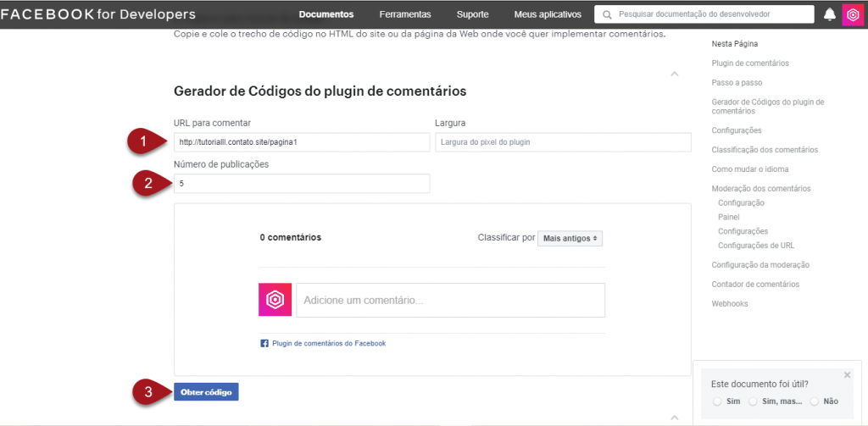Viewport: 868px width, 426px height.
Task: Collapse the section with the top chevron
Action: (x=675, y=75)
